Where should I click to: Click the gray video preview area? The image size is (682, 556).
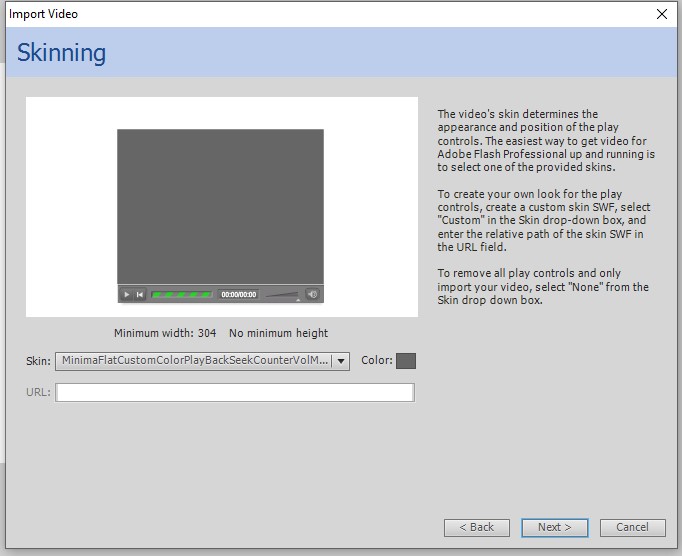click(x=220, y=206)
